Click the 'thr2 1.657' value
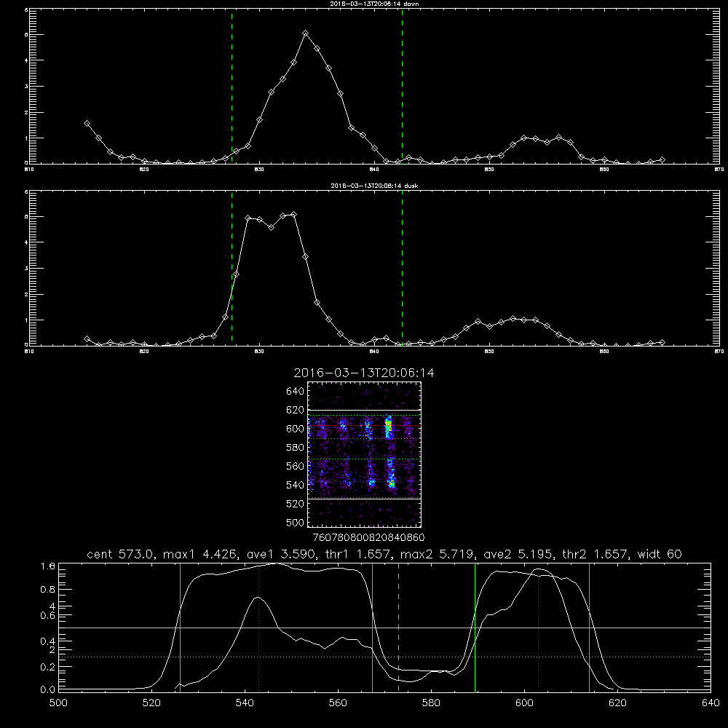The image size is (728, 728). (x=596, y=554)
